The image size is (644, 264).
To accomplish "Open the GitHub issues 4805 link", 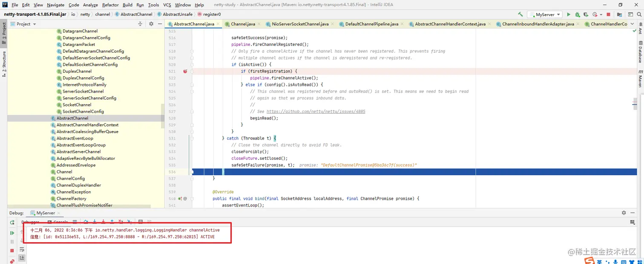I will [316, 111].
